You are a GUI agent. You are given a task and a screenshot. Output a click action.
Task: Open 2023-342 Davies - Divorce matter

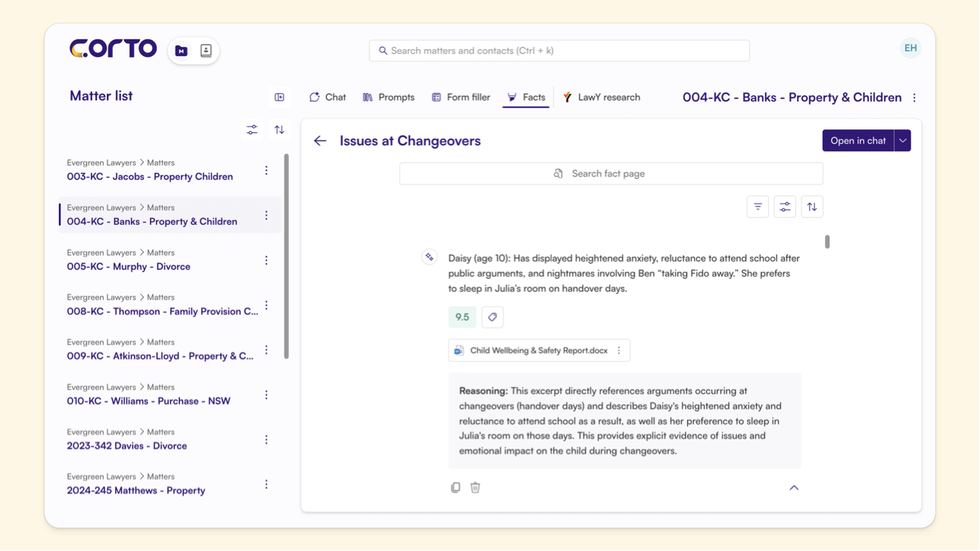tap(126, 446)
